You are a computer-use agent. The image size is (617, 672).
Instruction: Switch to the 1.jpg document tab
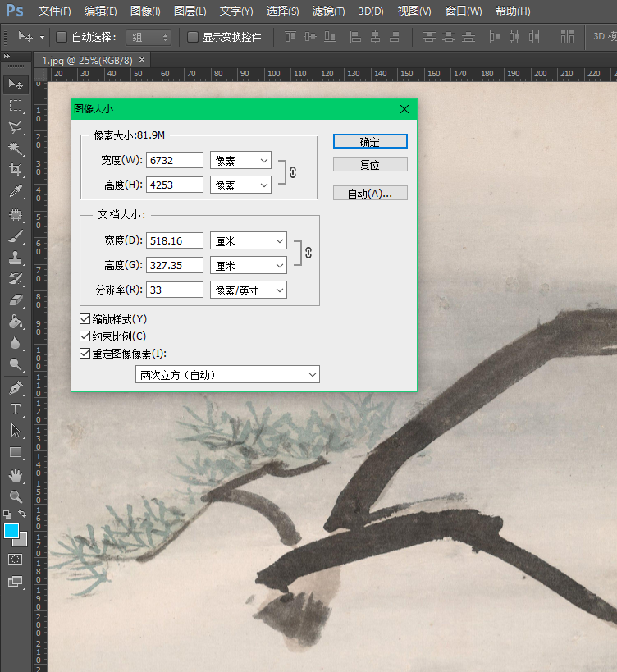click(x=88, y=61)
